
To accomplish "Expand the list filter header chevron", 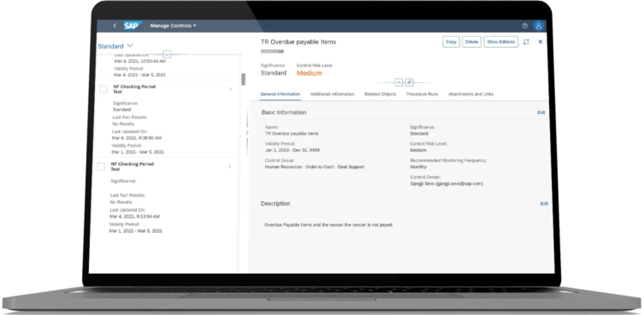I will click(167, 54).
